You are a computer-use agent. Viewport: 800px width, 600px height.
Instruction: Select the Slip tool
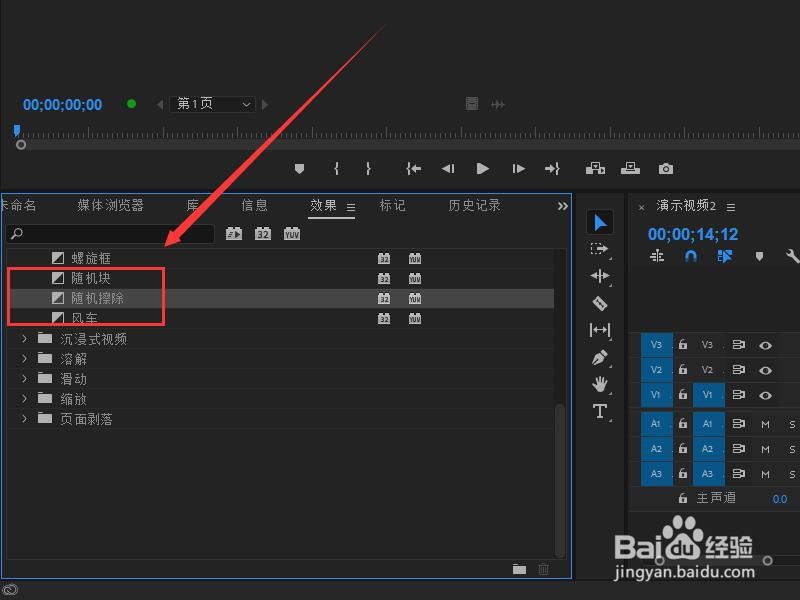[599, 330]
